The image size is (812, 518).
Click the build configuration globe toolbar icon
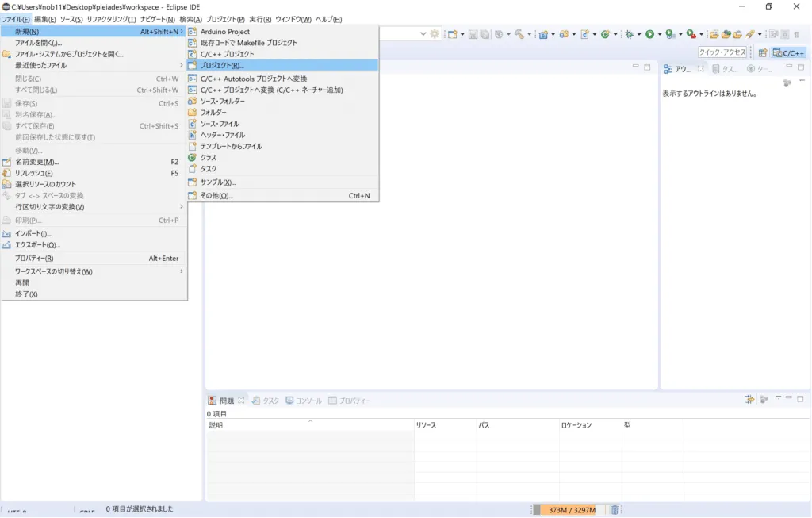click(499, 34)
